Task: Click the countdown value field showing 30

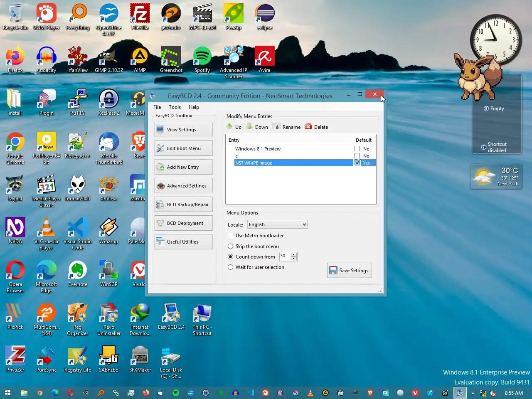Action: pos(285,256)
